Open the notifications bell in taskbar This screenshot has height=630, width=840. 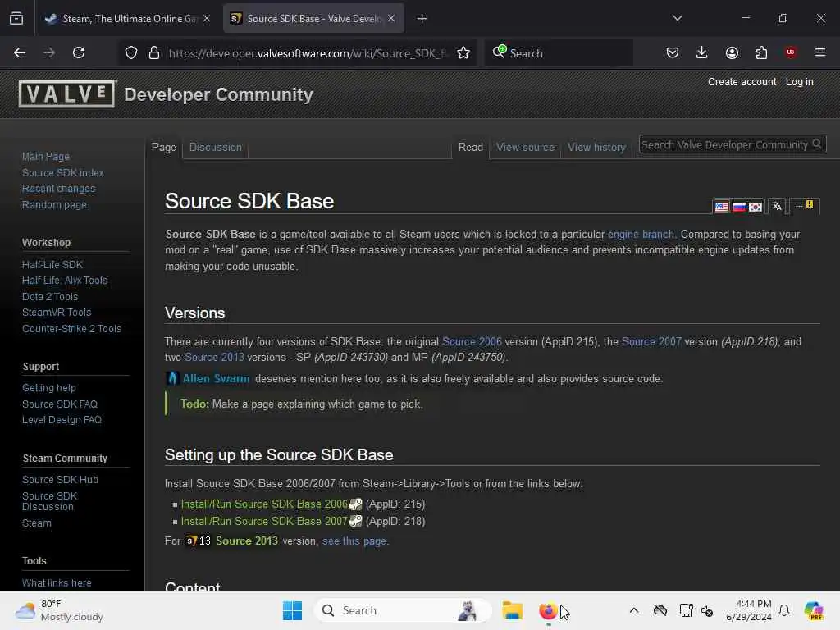tap(784, 610)
